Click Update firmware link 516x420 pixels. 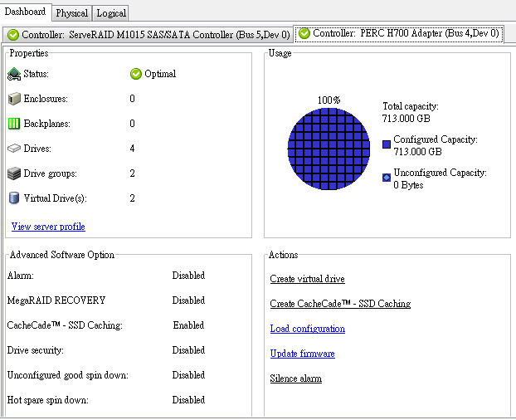303,354
